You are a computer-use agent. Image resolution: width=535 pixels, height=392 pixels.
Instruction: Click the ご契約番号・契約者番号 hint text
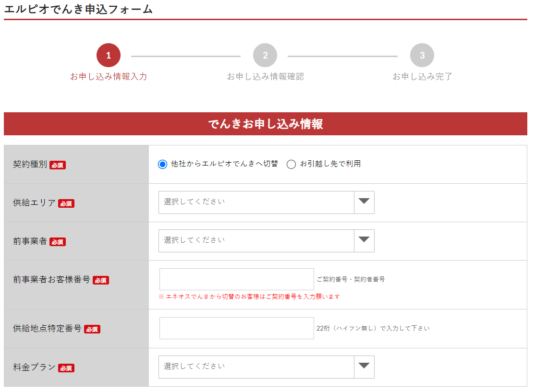351,279
